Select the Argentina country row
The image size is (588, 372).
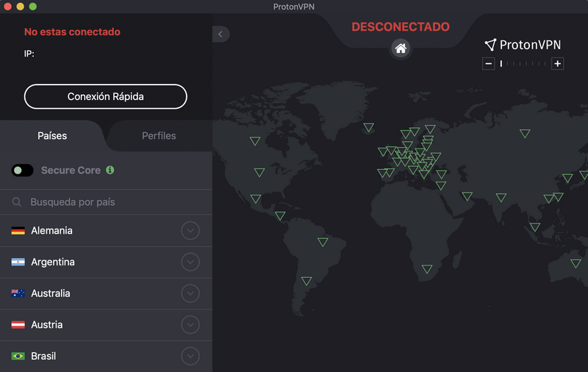(x=106, y=262)
